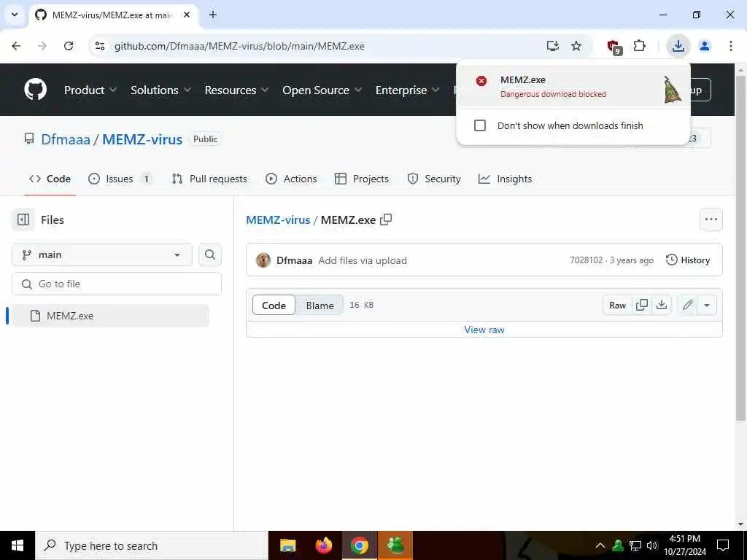Open the Issues tab
The width and height of the screenshot is (747, 560).
coord(120,179)
